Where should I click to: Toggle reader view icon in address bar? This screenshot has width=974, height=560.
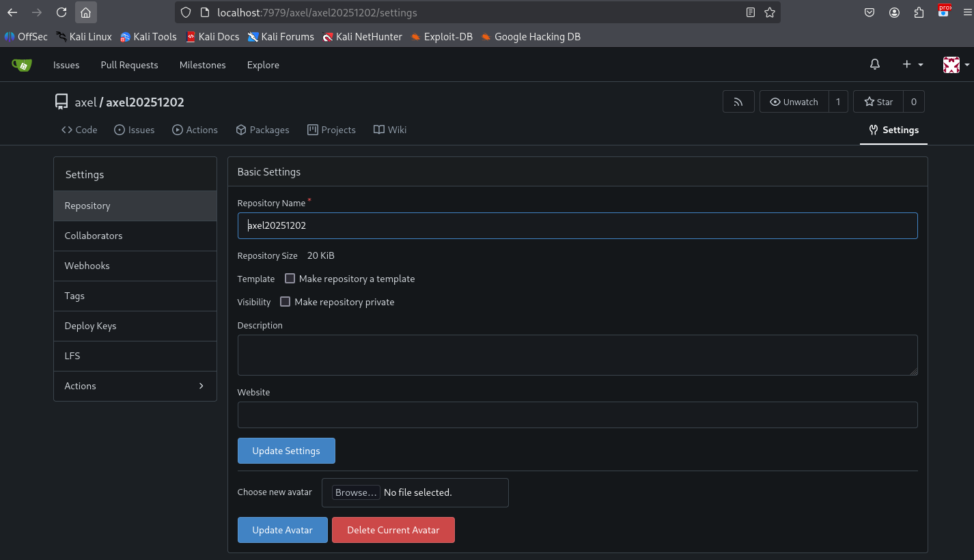pyautogui.click(x=751, y=12)
